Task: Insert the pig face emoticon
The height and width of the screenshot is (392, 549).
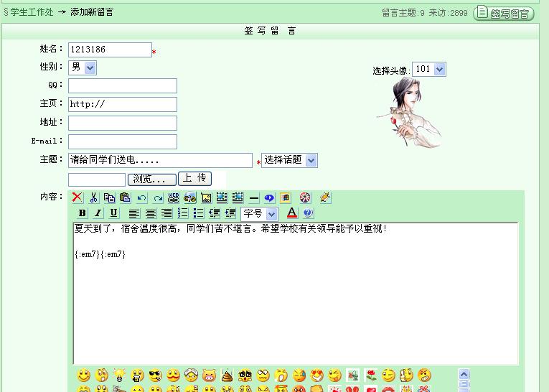Action: (209, 375)
